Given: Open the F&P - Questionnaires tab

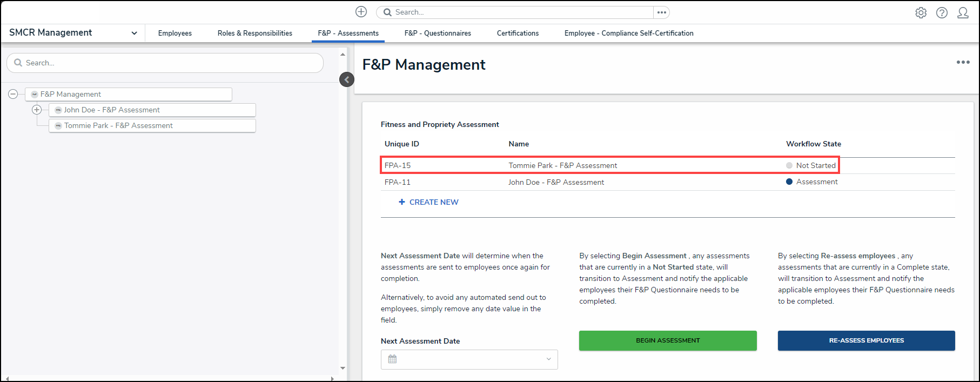Looking at the screenshot, I should pos(438,33).
